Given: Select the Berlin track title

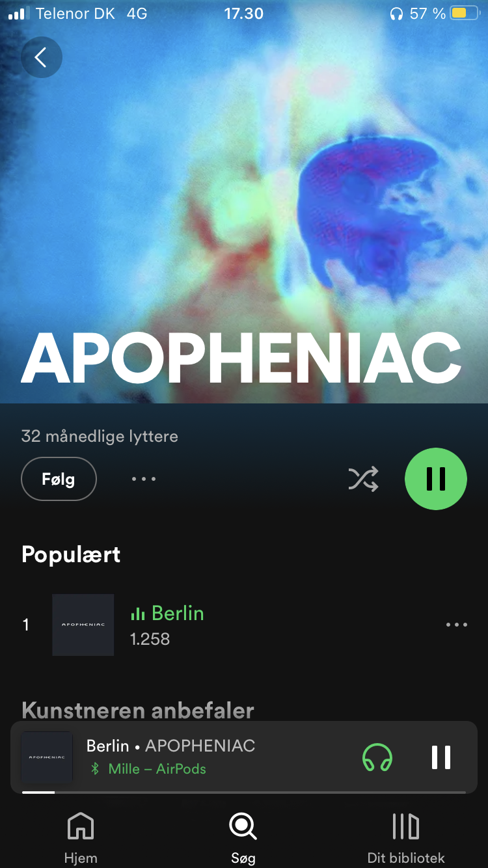Looking at the screenshot, I should (x=178, y=613).
